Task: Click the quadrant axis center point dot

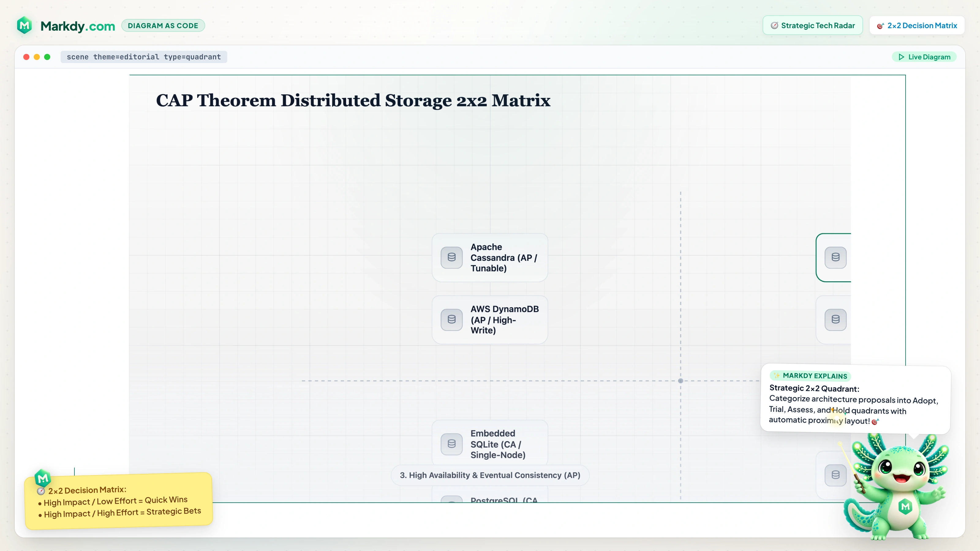Action: (x=680, y=380)
